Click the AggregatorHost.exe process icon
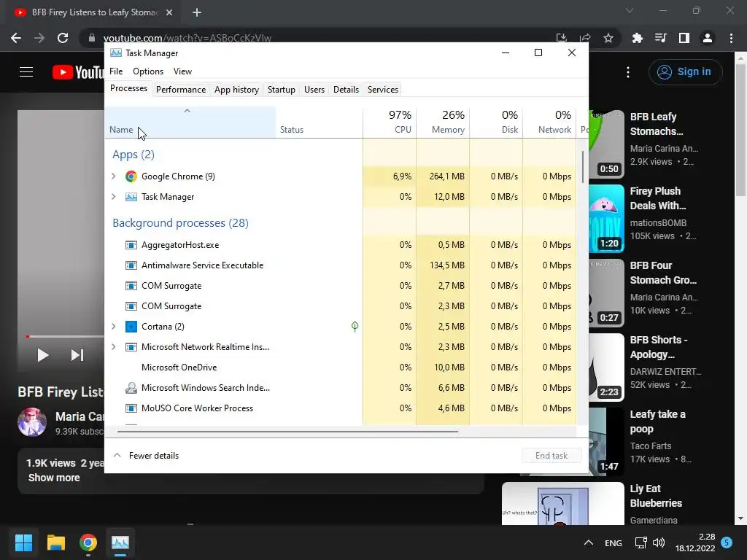 pyautogui.click(x=131, y=245)
